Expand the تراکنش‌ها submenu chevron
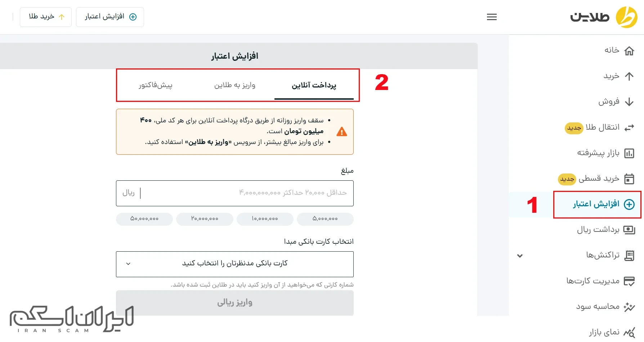 pyautogui.click(x=520, y=256)
